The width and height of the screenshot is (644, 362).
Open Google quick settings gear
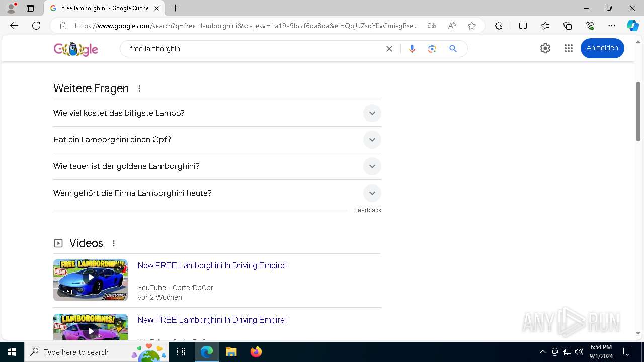pos(545,48)
